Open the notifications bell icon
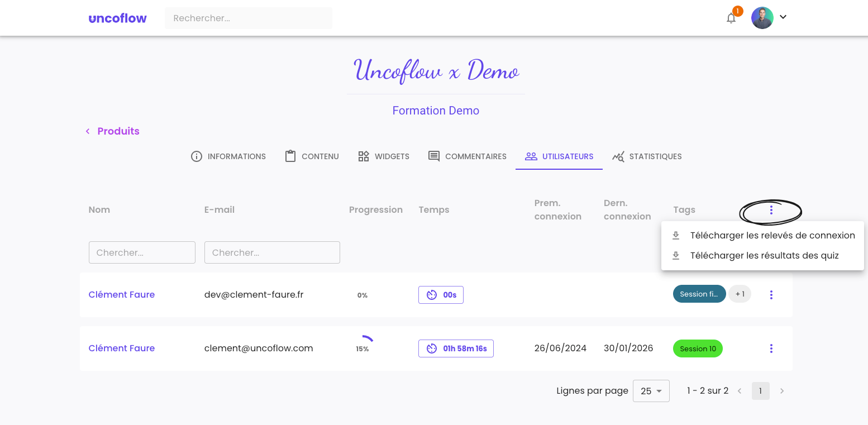868x425 pixels. 731,18
